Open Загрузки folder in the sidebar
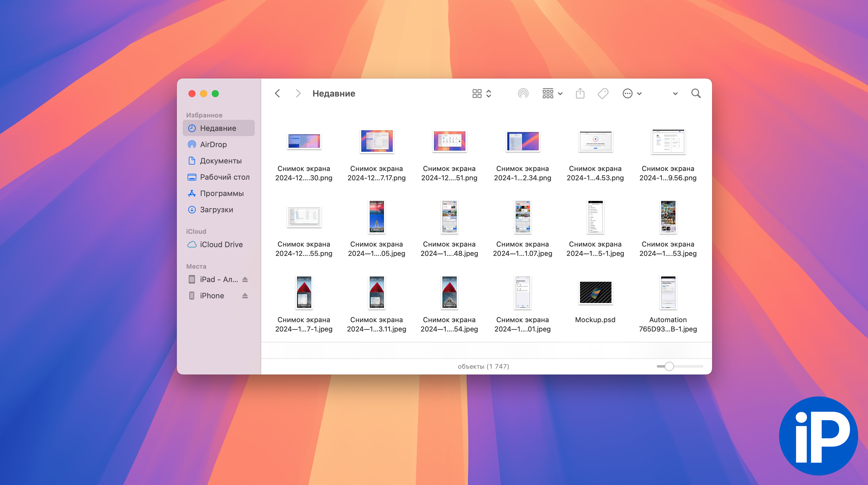The height and width of the screenshot is (485, 868). (x=216, y=209)
